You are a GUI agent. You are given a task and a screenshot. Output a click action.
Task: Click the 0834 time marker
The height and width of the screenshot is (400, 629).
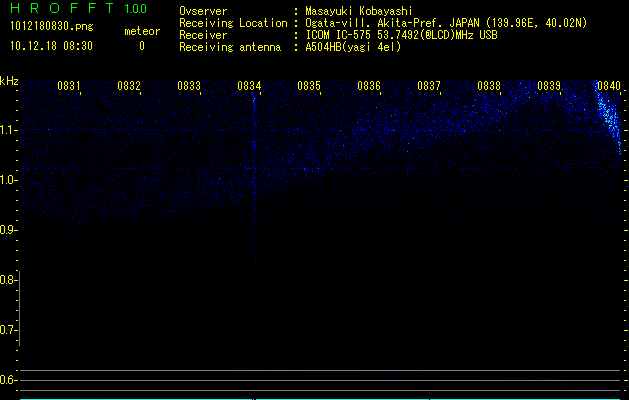coord(249,86)
